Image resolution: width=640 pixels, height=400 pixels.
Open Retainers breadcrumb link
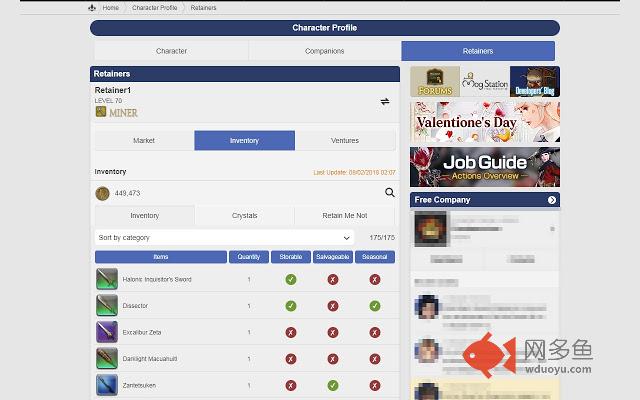click(203, 7)
